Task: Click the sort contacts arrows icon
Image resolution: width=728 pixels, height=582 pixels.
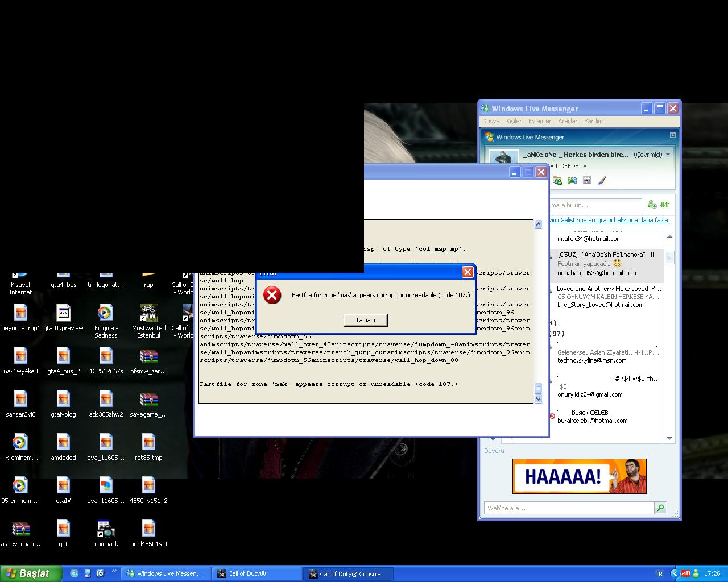Action: point(665,205)
